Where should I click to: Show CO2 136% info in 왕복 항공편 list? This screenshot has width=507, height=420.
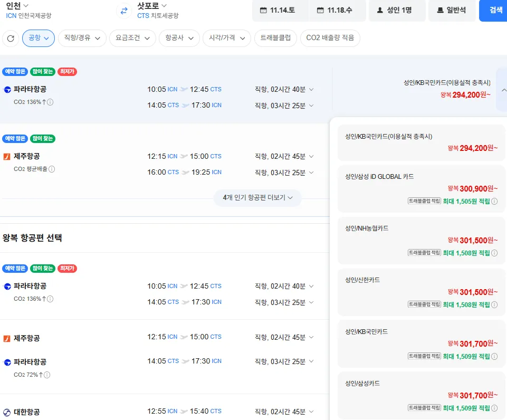(x=50, y=299)
